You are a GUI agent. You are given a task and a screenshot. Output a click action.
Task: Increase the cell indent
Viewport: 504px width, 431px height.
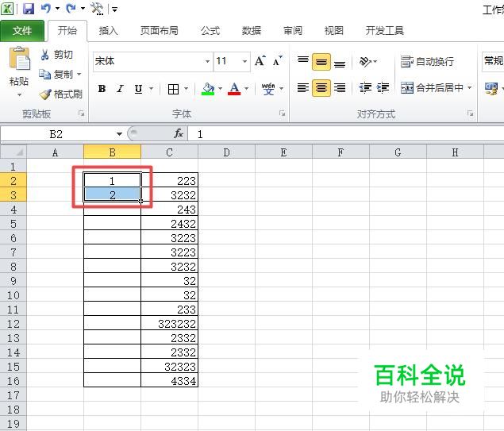click(383, 88)
